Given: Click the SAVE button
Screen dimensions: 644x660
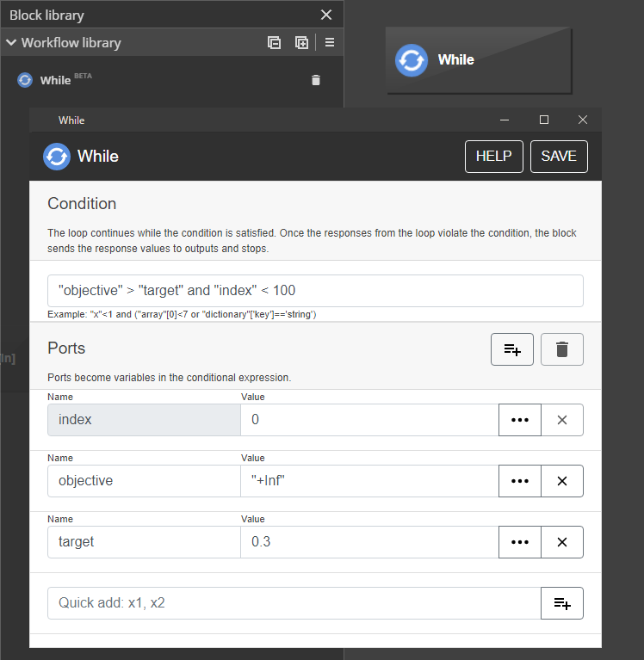Looking at the screenshot, I should point(559,157).
